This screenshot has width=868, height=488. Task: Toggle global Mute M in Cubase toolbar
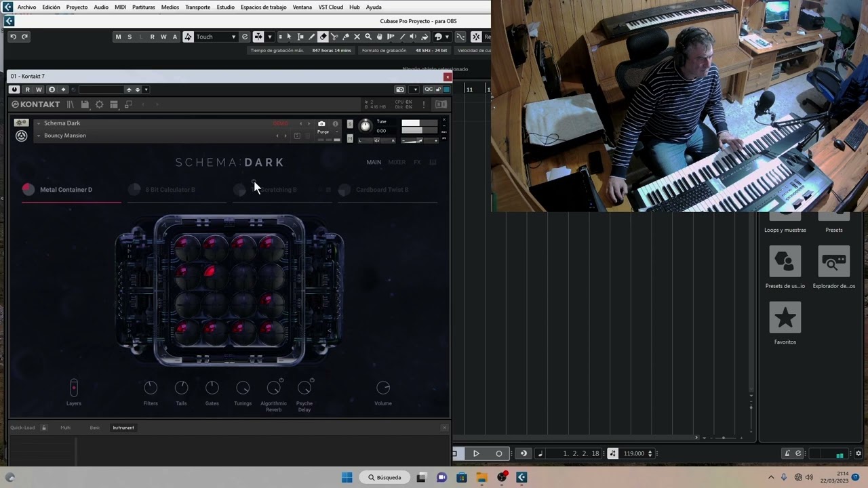point(118,37)
